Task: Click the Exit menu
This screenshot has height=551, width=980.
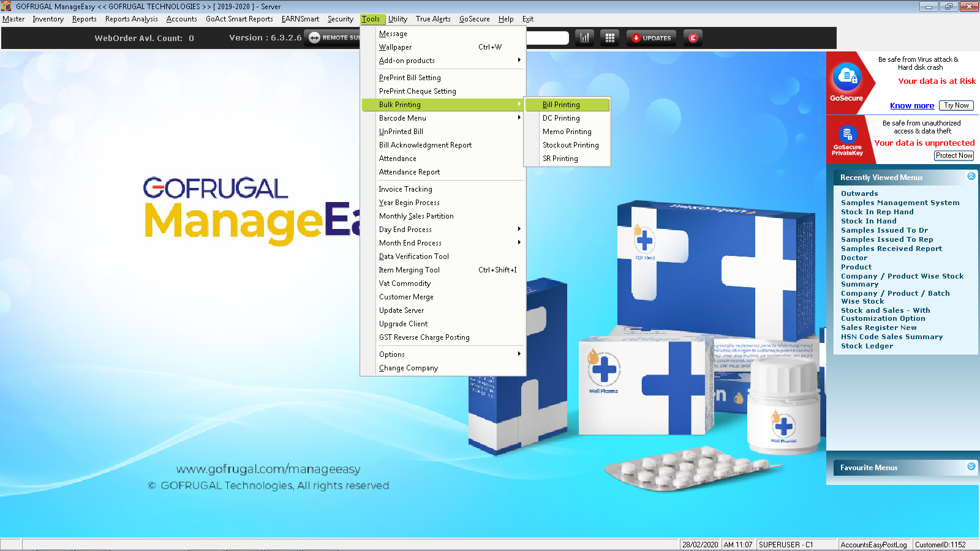Action: click(528, 19)
